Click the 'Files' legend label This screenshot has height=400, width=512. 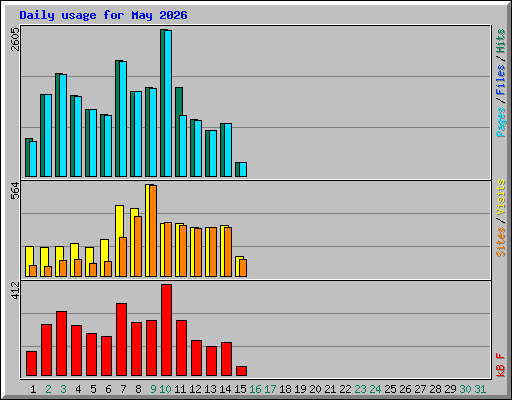(501, 80)
